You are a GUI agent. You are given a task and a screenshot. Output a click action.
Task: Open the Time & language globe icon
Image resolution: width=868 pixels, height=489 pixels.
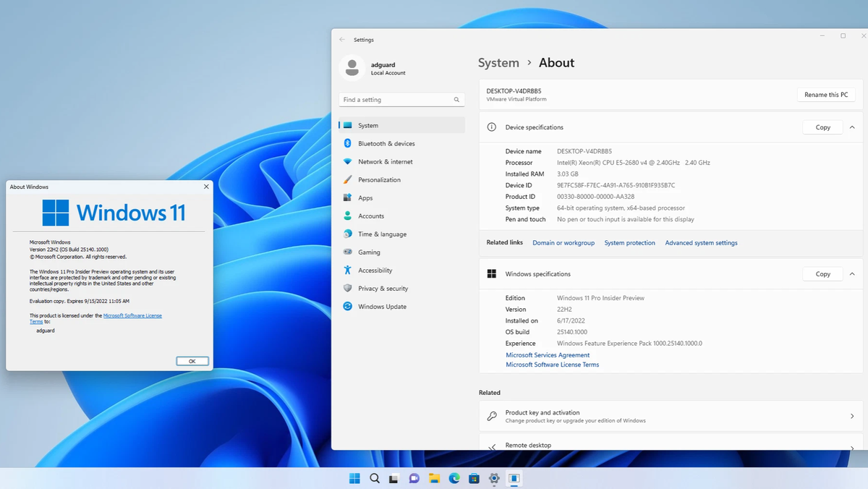click(348, 234)
